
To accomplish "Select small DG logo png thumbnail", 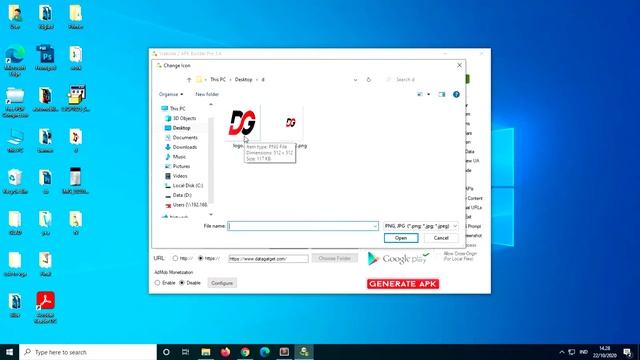I will [x=290, y=122].
